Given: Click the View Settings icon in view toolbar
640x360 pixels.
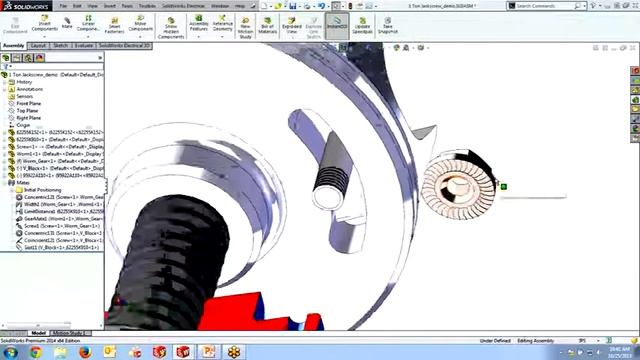Looking at the screenshot, I should (421, 48).
